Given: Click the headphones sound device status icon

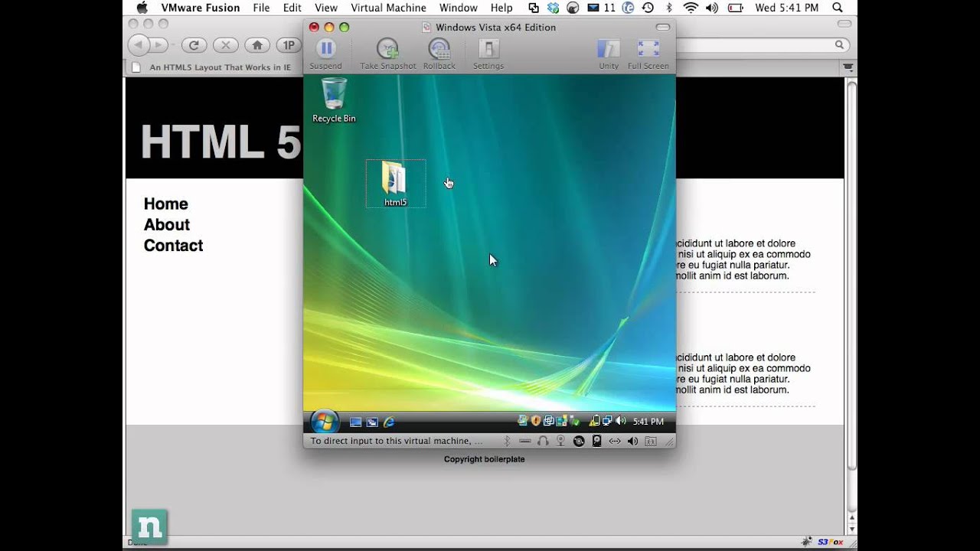Looking at the screenshot, I should tap(543, 441).
